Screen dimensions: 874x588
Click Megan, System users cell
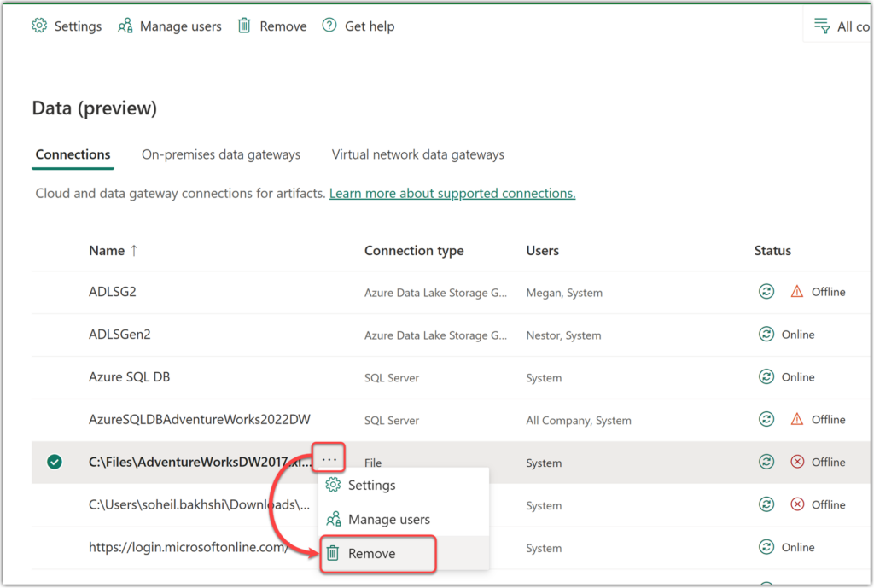(564, 293)
